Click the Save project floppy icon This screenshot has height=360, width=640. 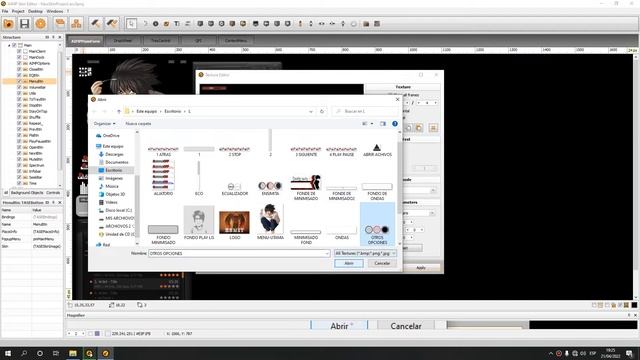[x=24, y=24]
